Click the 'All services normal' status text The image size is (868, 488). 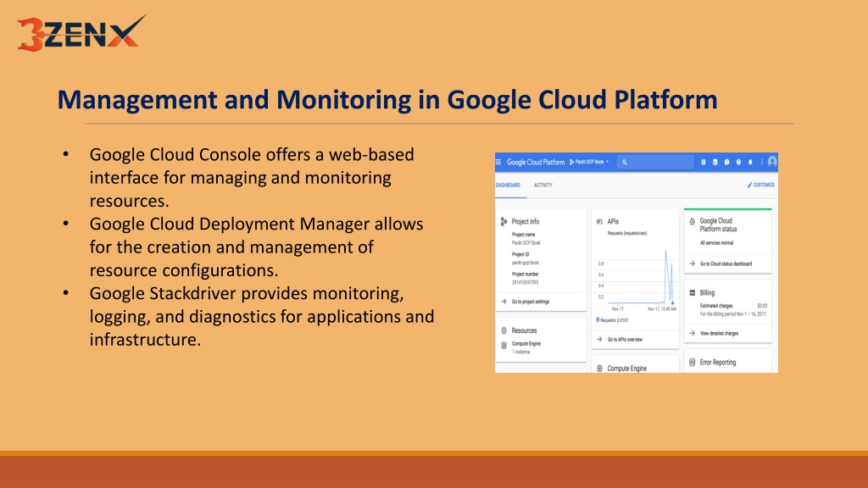pos(716,243)
